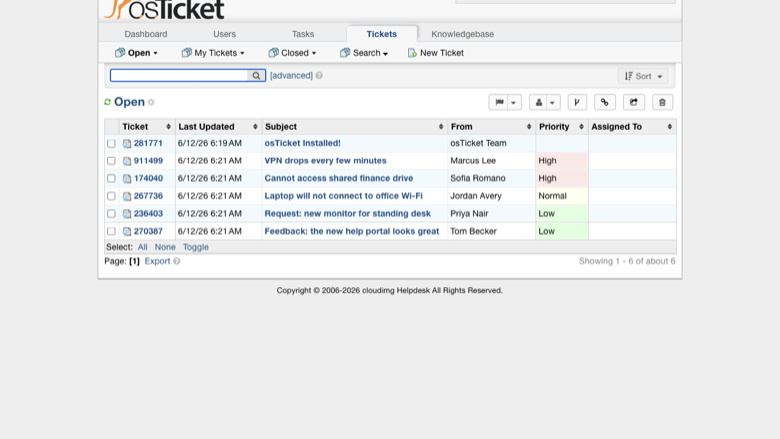780x439 pixels.
Task: Click ticket icon beside 270387
Action: [127, 232]
